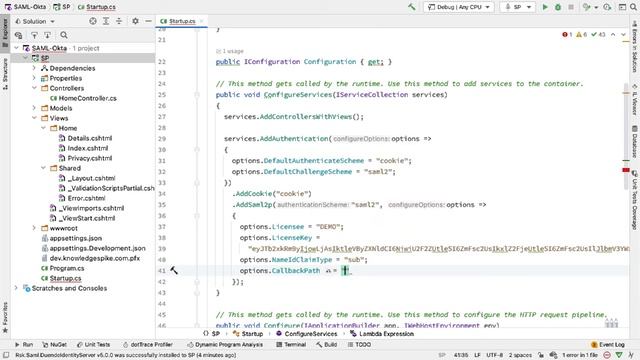Click the quick-fix hammer icon on line 41
640x360 pixels.
pyautogui.click(x=174, y=270)
